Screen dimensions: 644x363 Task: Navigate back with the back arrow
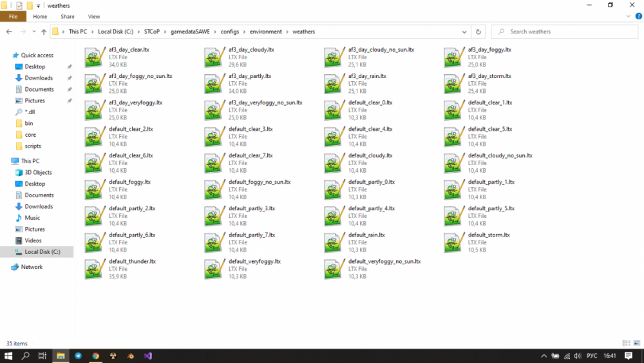tap(9, 32)
